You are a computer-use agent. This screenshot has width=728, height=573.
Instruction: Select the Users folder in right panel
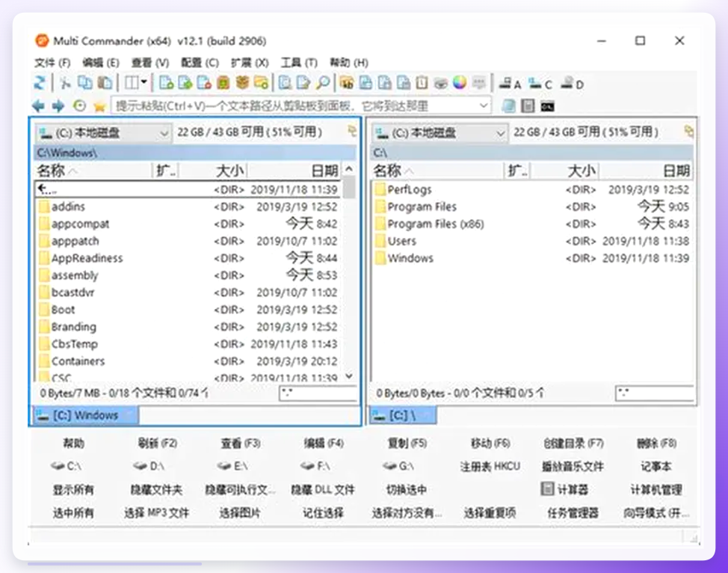[x=532, y=241]
